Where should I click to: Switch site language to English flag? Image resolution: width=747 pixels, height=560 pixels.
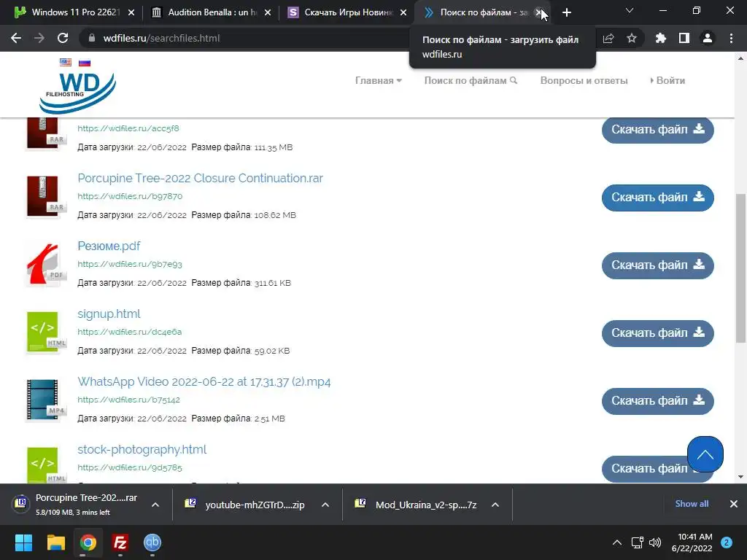[x=66, y=63]
